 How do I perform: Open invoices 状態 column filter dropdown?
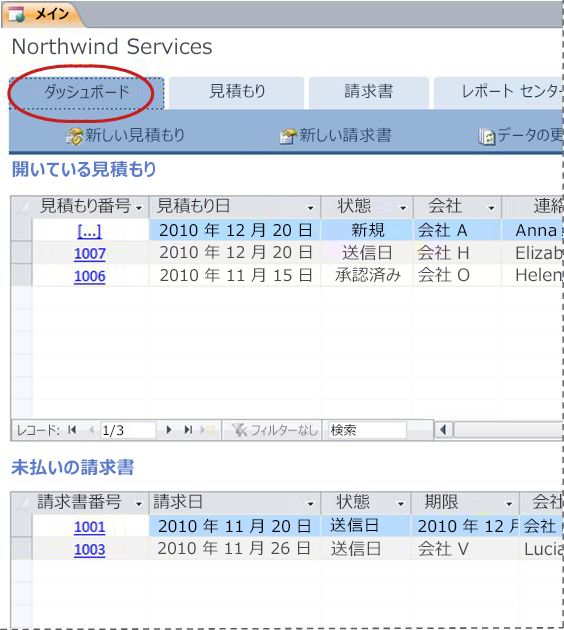tap(401, 504)
